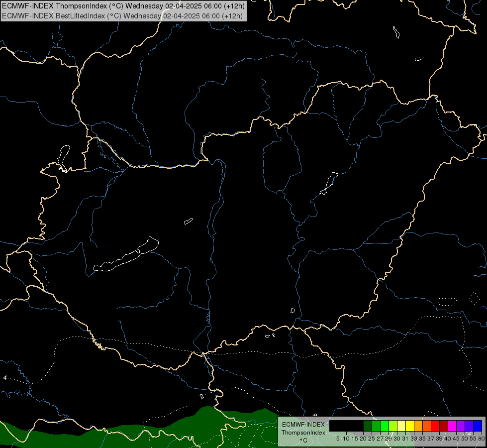The height and width of the screenshot is (448, 487).
Task: Click the legend tick label 33
Action: pos(414,439)
